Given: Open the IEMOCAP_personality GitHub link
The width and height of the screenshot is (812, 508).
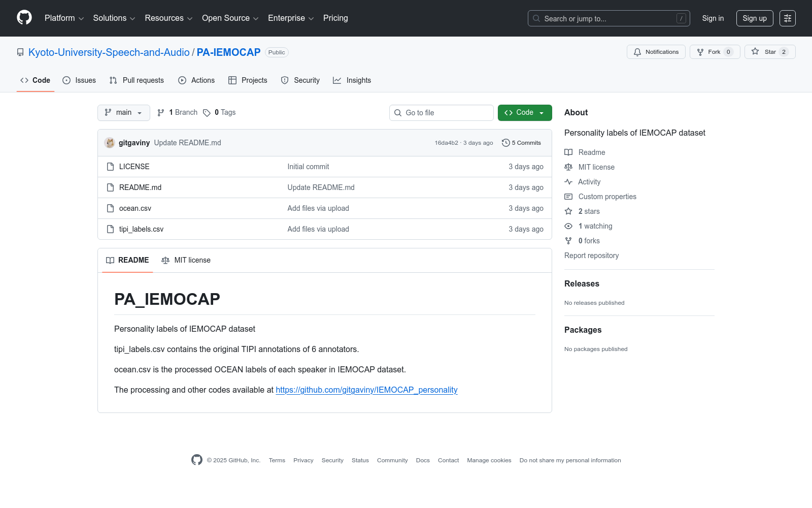Looking at the screenshot, I should pos(367,390).
